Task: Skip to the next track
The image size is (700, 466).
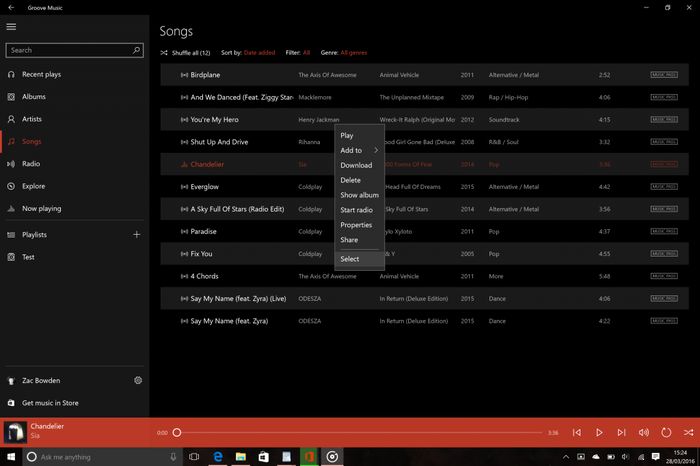Action: coord(621,432)
